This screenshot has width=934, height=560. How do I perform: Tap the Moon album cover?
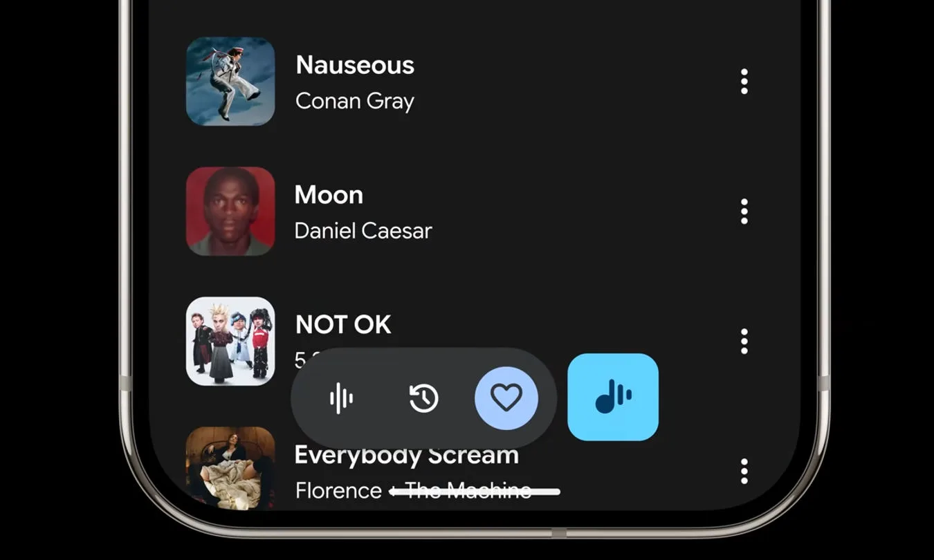point(230,212)
